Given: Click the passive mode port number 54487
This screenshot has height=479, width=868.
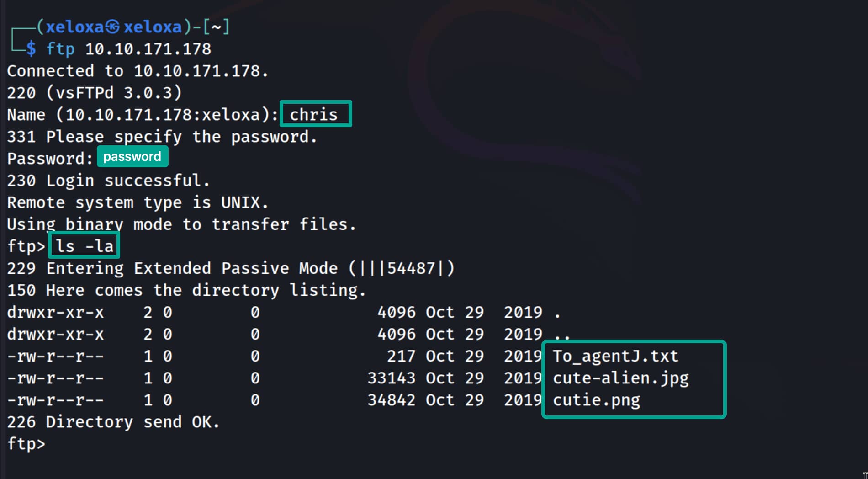Looking at the screenshot, I should [411, 268].
